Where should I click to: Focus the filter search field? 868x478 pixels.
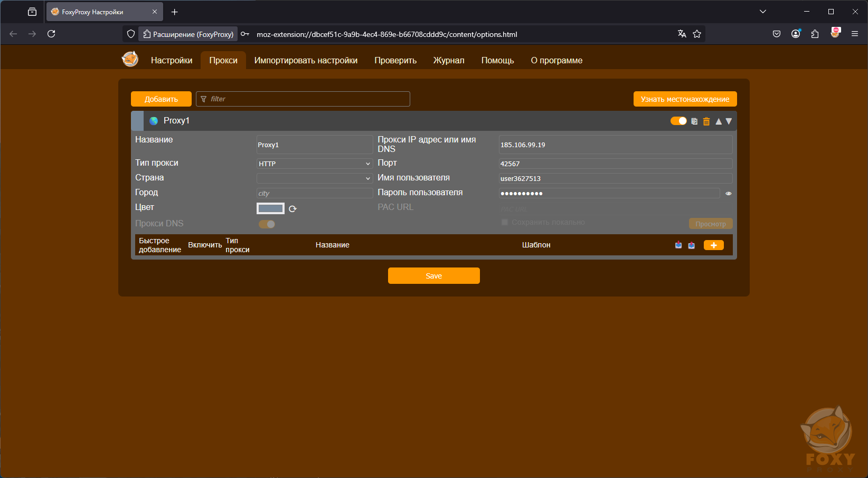[303, 99]
